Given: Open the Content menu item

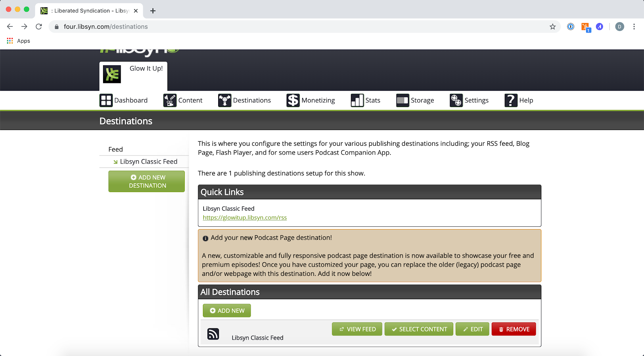Looking at the screenshot, I should tap(183, 100).
